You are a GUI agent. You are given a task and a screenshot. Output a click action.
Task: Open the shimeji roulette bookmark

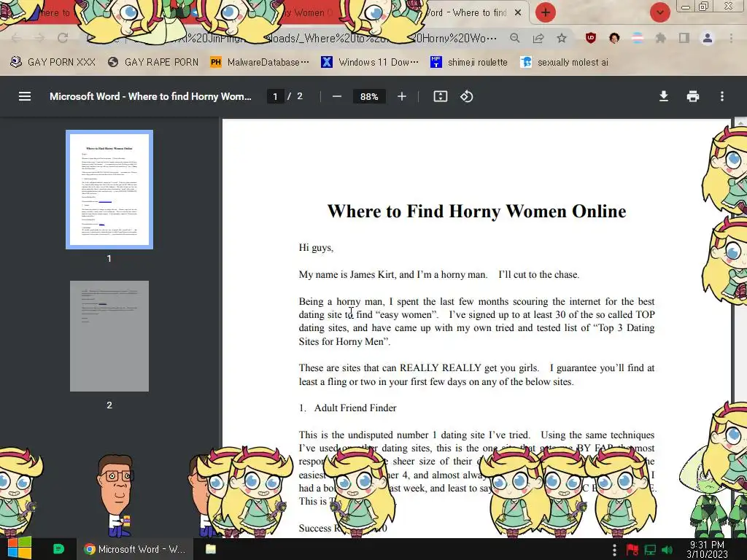click(x=469, y=62)
